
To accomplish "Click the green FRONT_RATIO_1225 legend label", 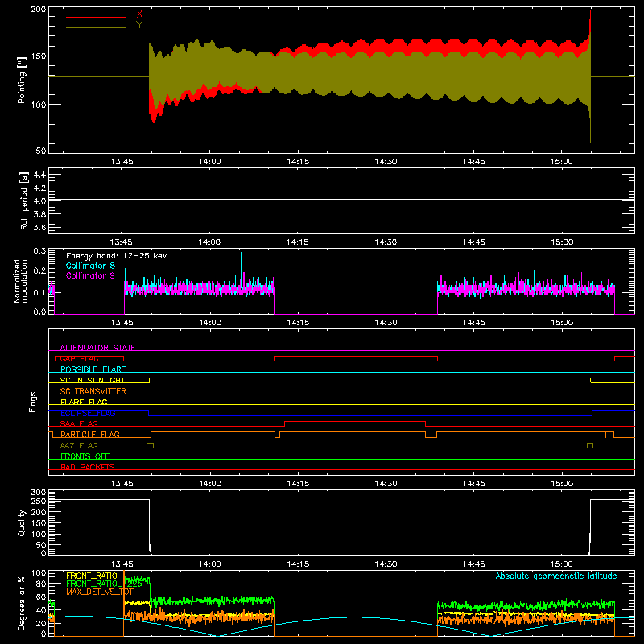I will pos(105,584).
